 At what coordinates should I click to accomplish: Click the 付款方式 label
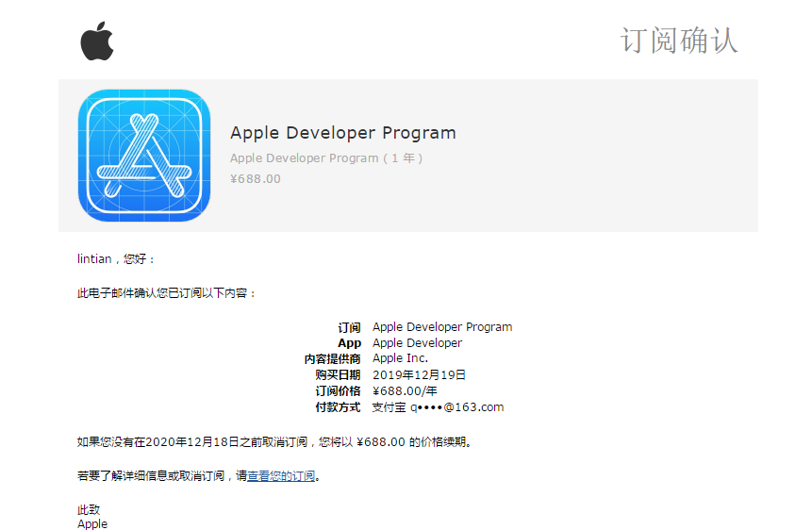point(338,407)
